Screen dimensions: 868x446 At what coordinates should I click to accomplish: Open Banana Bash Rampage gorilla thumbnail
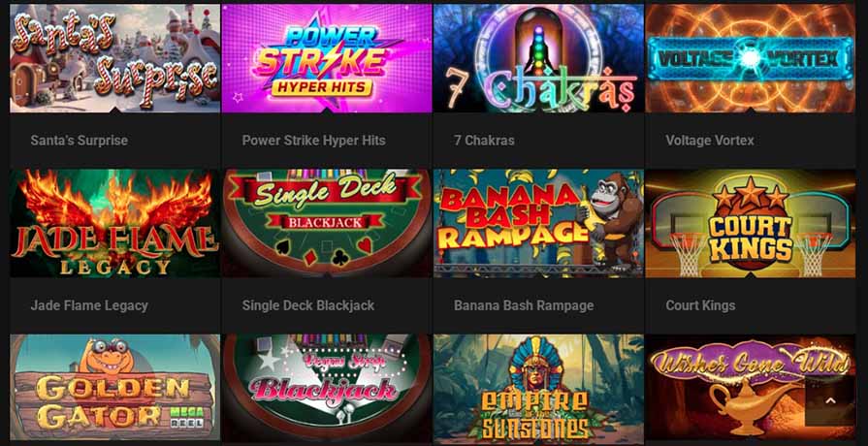pyautogui.click(x=538, y=224)
